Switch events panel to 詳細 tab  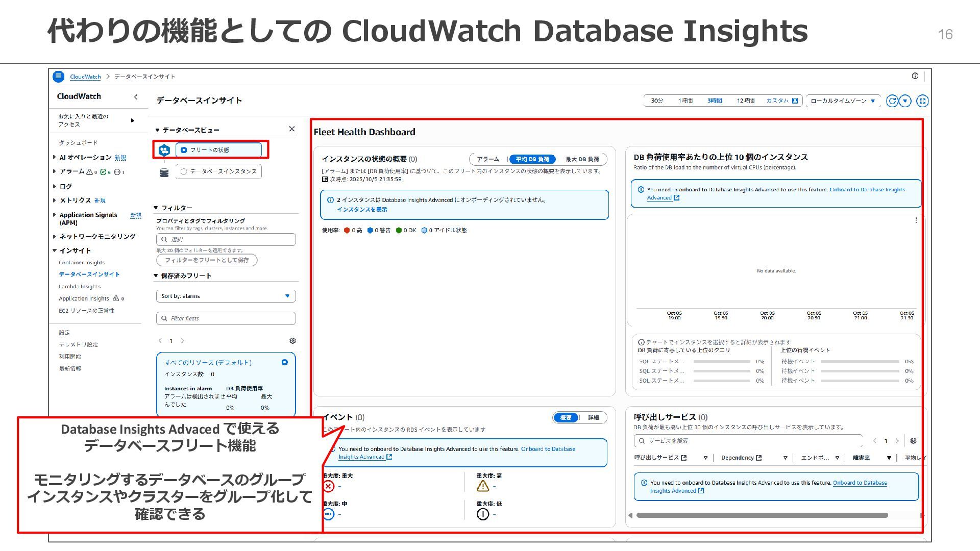(593, 417)
